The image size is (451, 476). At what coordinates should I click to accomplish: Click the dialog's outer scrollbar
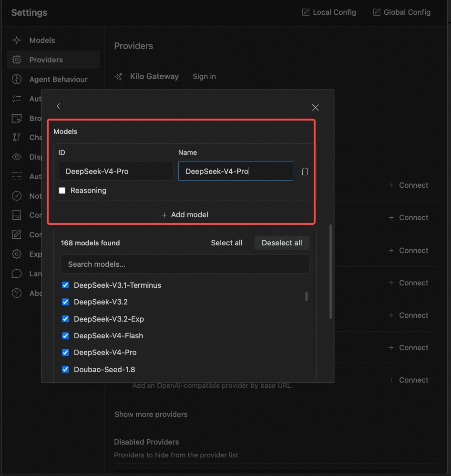(x=331, y=272)
